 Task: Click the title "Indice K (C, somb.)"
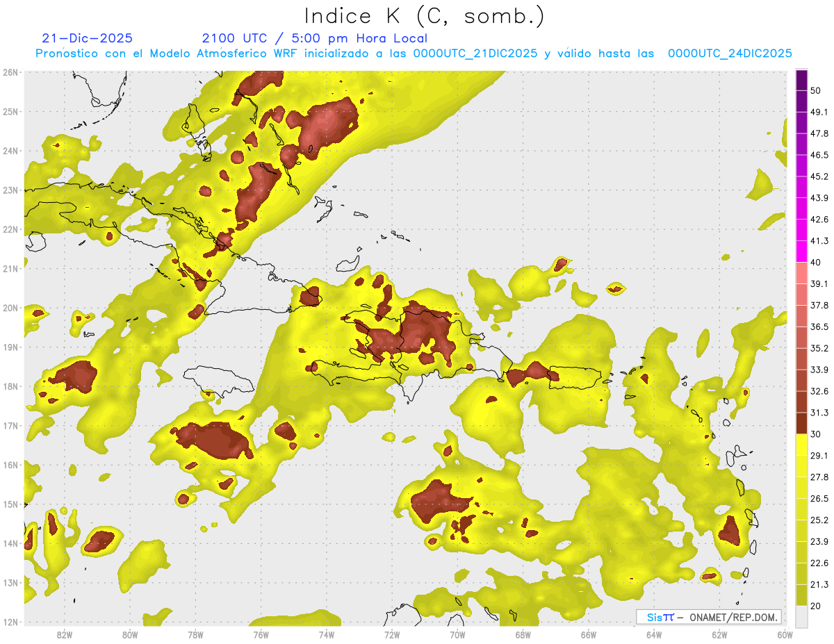425,16
